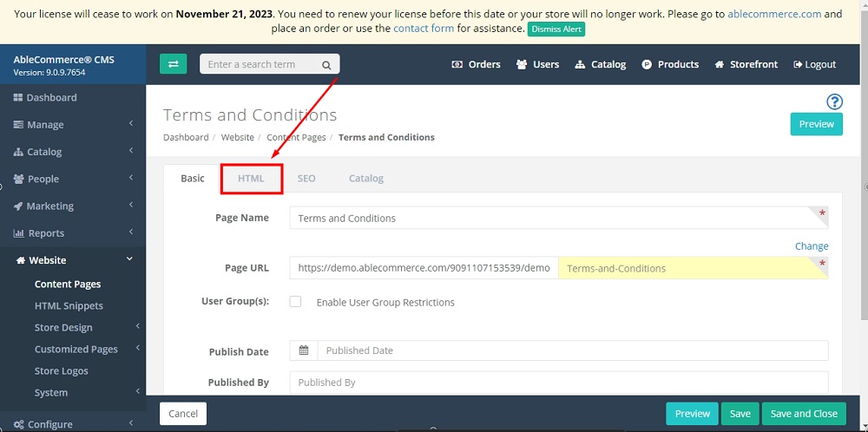Switch to the Catalog tab
The image size is (868, 432).
[366, 178]
